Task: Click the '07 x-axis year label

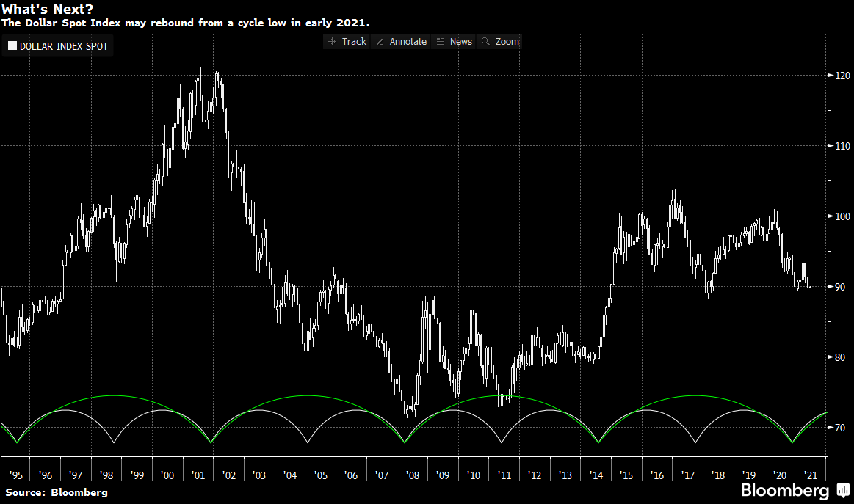Action: [x=382, y=475]
